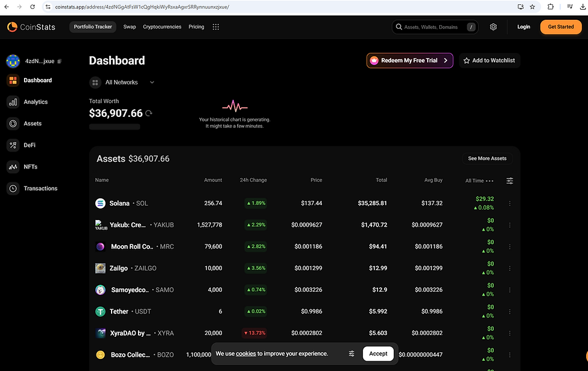Click the search magnifier icon
The width and height of the screenshot is (588, 371).
pos(399,27)
